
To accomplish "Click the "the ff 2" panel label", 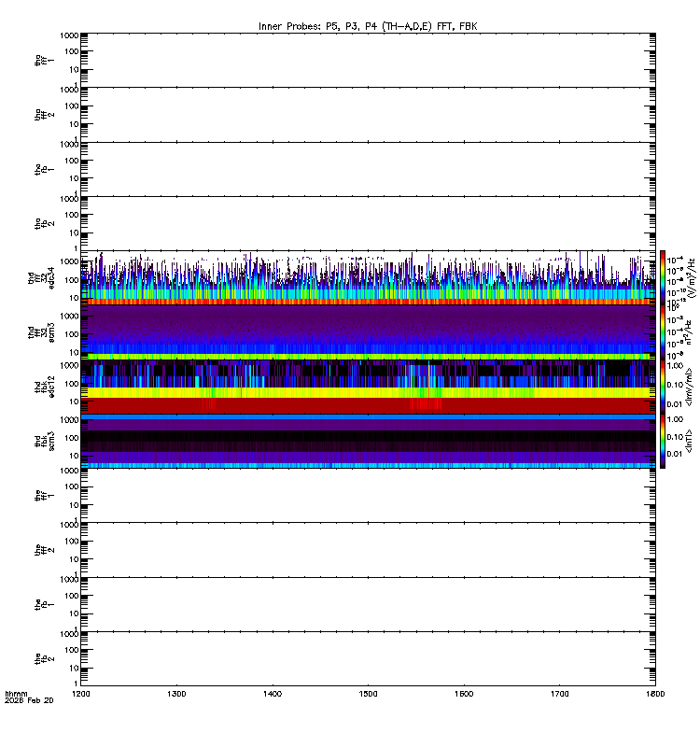I will click(44, 550).
